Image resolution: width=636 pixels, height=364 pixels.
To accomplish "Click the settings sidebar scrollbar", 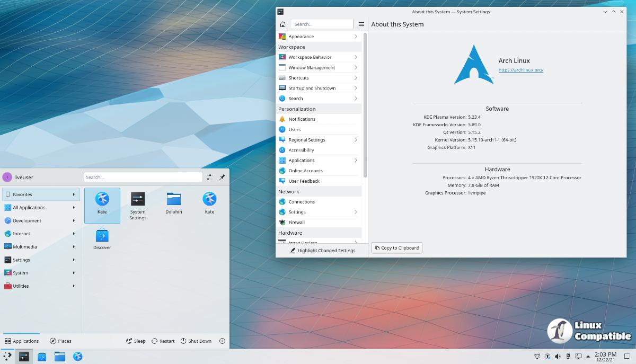I will pos(365,106).
